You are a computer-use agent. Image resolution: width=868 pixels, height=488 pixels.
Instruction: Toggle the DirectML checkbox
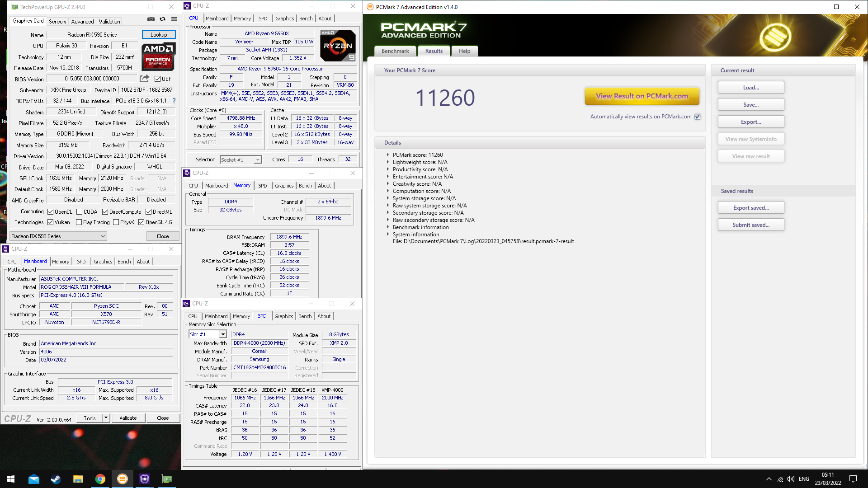(148, 212)
